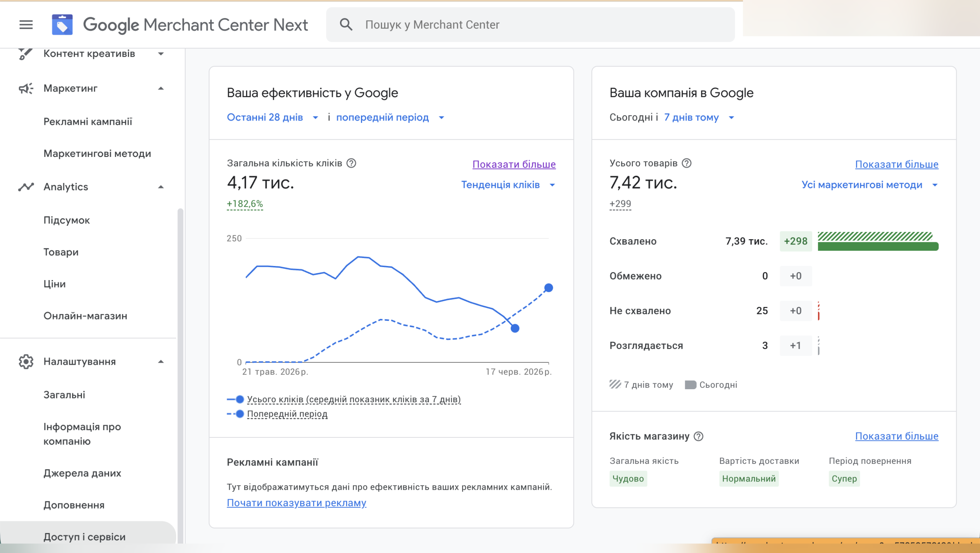
Task: Click the Обмежено +0 change badge
Action: point(795,276)
